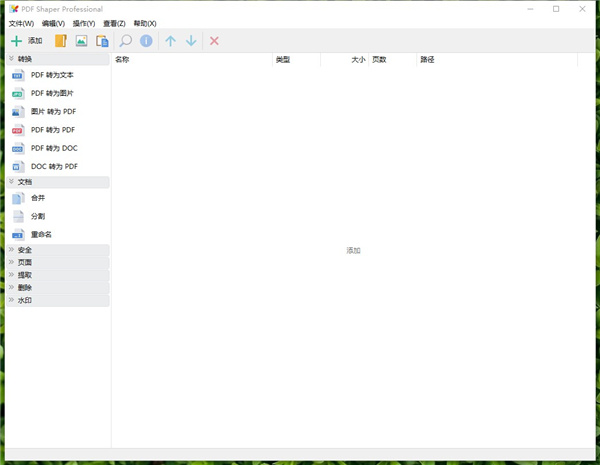Select DOC 转为 PDF option
Viewport: 600px width, 465px height.
click(54, 166)
